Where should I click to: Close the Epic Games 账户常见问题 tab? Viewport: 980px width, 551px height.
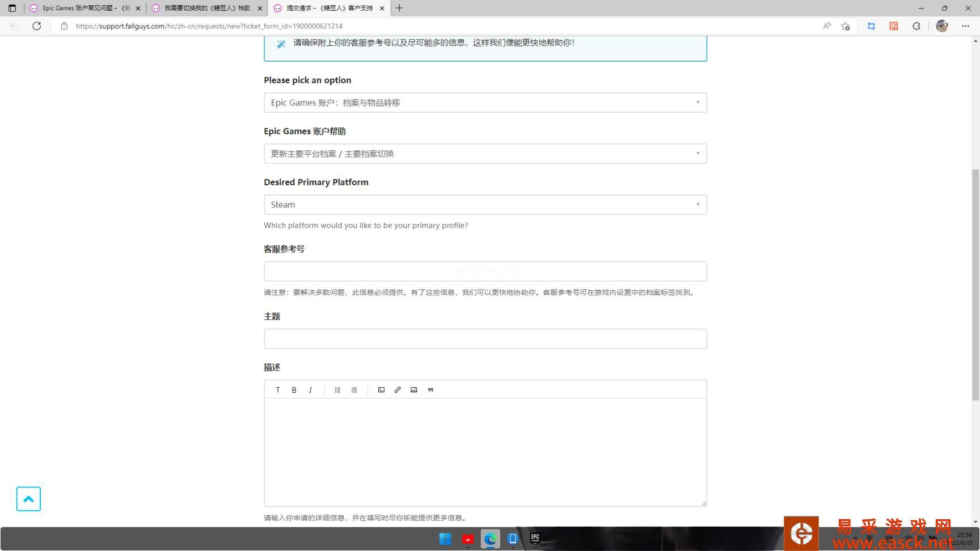[138, 9]
